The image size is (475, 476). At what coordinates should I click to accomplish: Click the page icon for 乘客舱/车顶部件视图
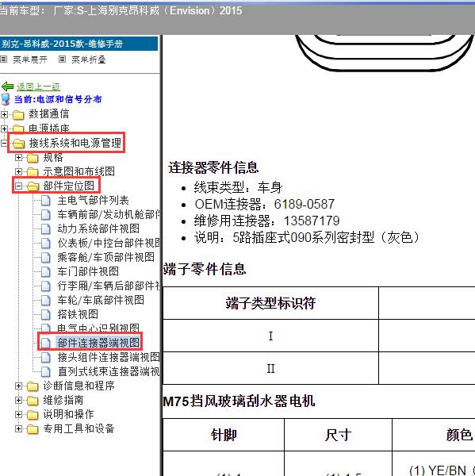pos(46,258)
